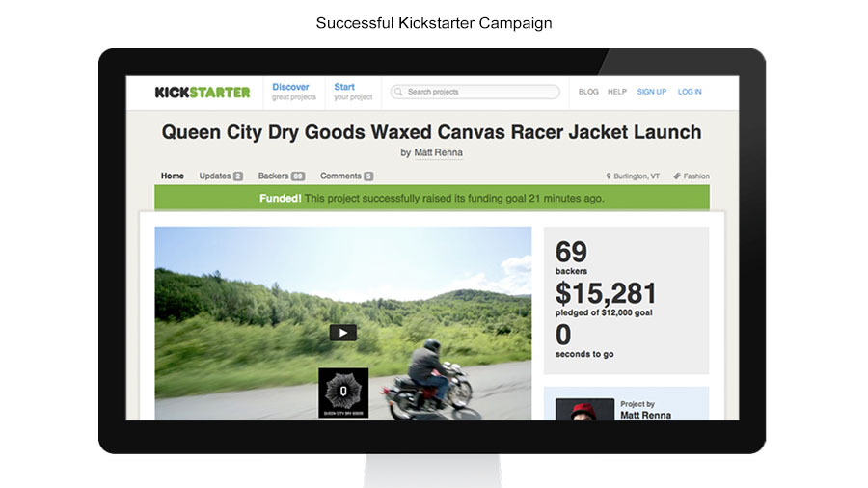868x488 pixels.
Task: Click the Log In link
Action: click(690, 92)
